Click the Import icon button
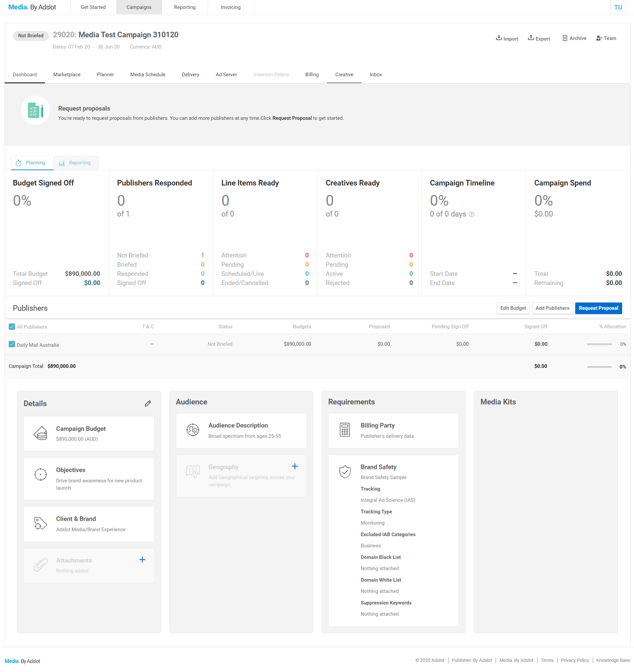Screen dimensions: 634x672 point(507,38)
